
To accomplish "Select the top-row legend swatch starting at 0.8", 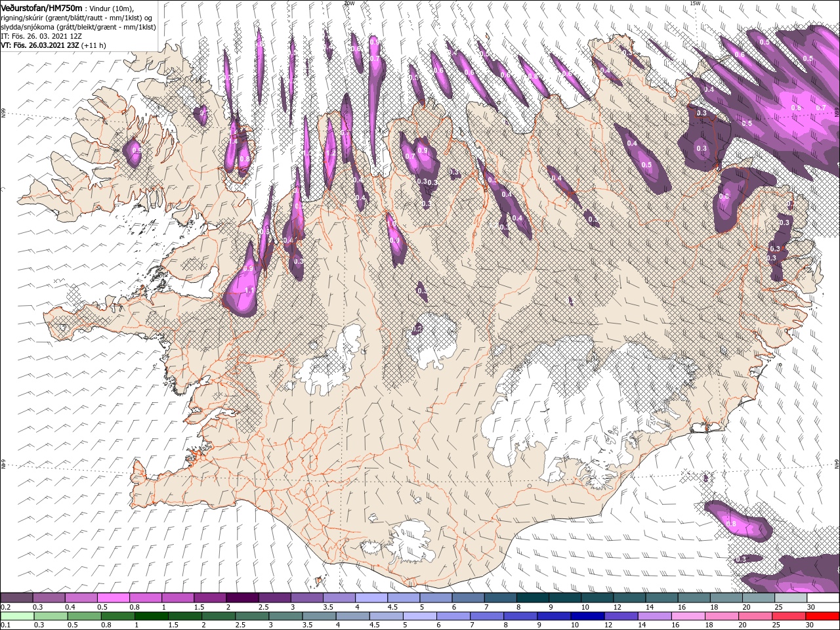I will point(145,598).
